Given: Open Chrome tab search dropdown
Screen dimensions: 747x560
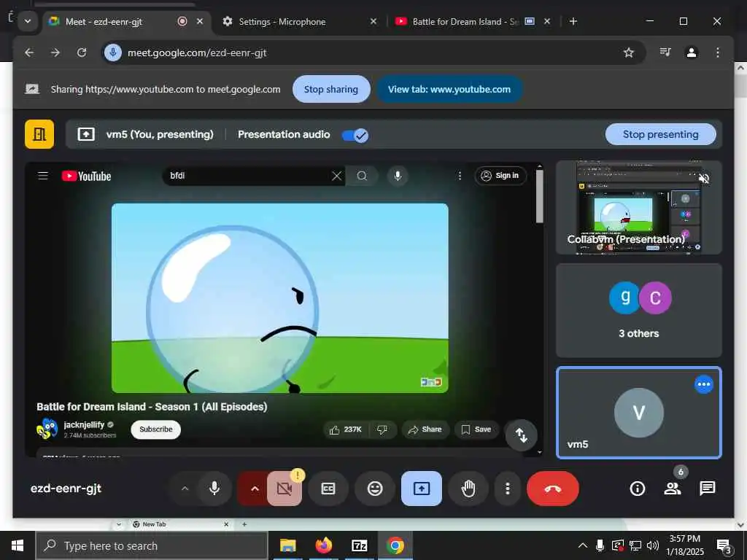Looking at the screenshot, I should 28,21.
